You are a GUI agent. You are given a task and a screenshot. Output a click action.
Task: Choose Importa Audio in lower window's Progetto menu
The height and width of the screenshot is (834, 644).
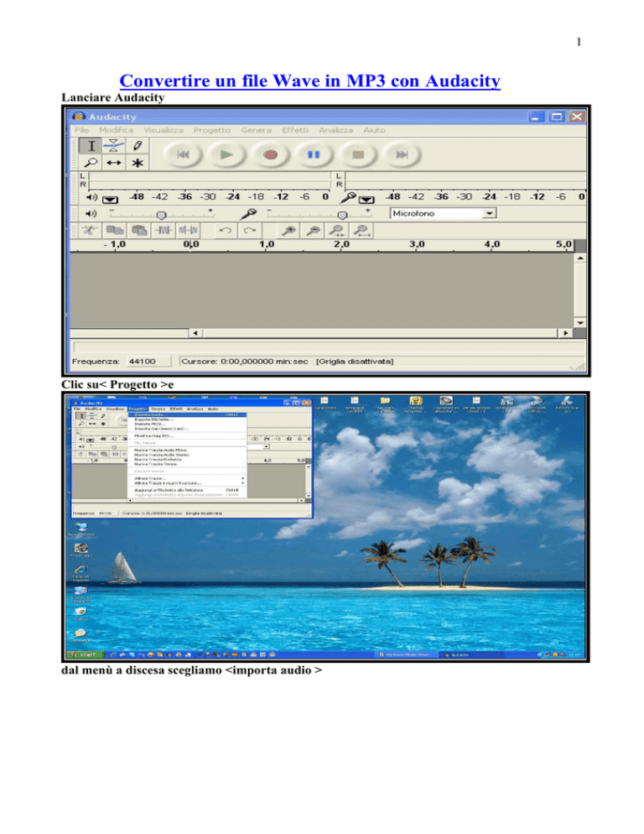(x=187, y=414)
